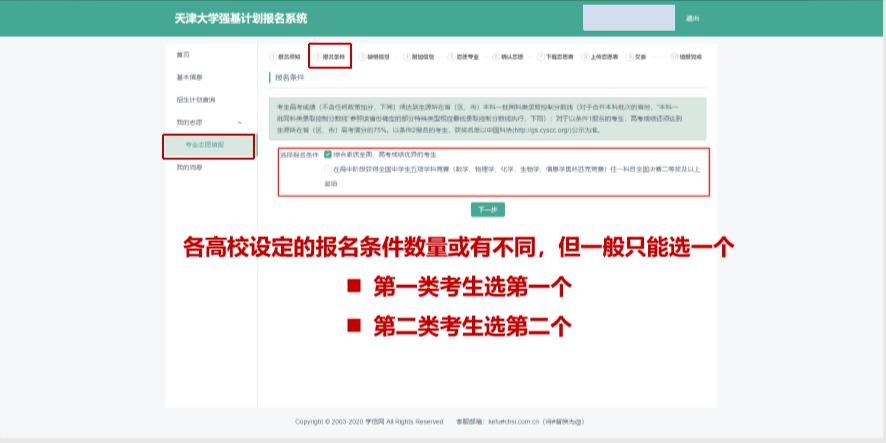The height and width of the screenshot is (443, 886).
Task: Check the 综合素质全面、高考成绩优异的考生 checkbox
Action: tap(328, 154)
